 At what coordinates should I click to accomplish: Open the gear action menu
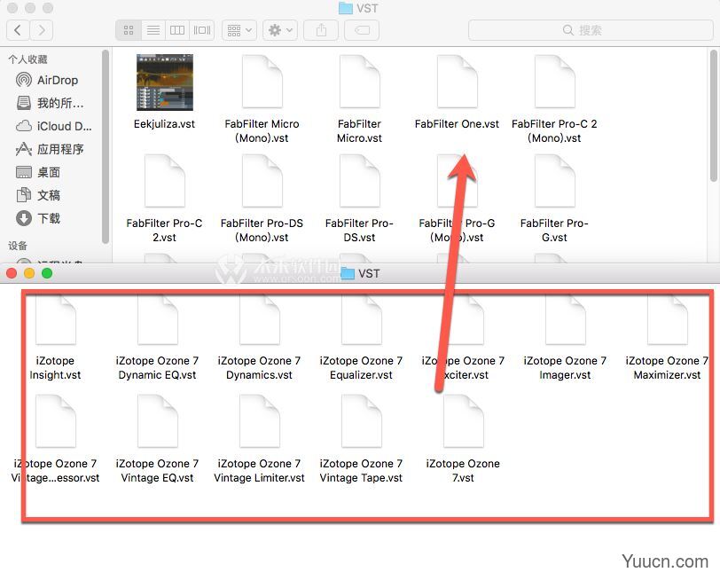click(280, 30)
